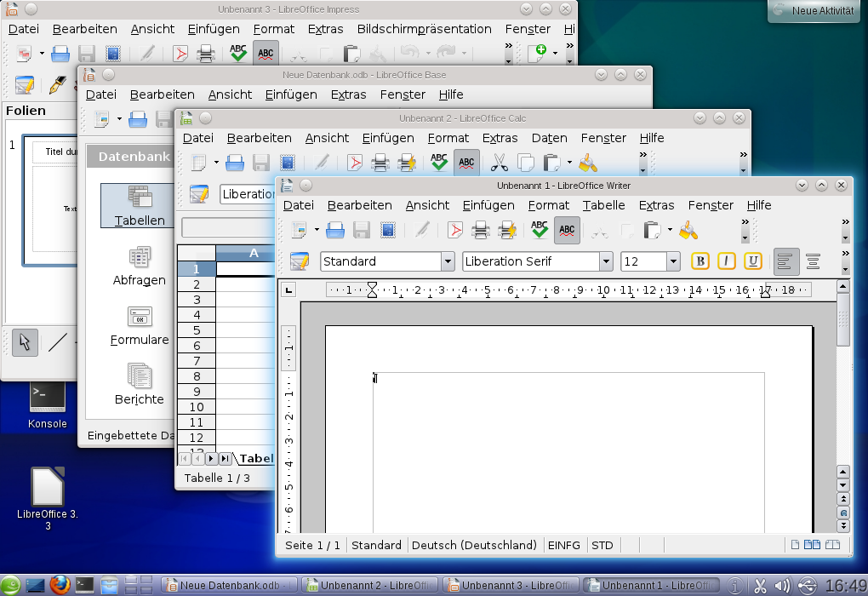This screenshot has width=868, height=596.
Task: Toggle EINFG insert mode in Writer status bar
Action: point(563,546)
